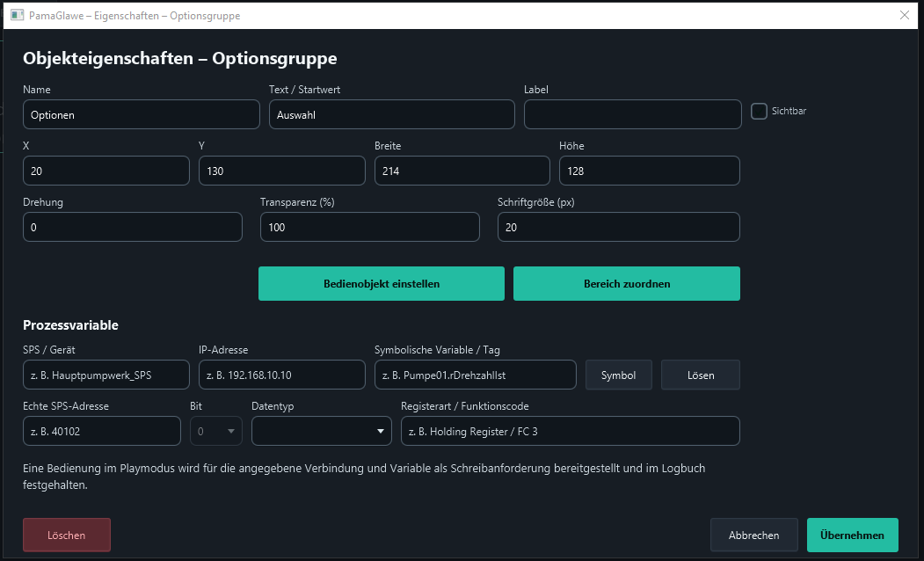This screenshot has width=924, height=561.
Task: Click the Symbolische Variable / Tag field
Action: click(x=476, y=375)
